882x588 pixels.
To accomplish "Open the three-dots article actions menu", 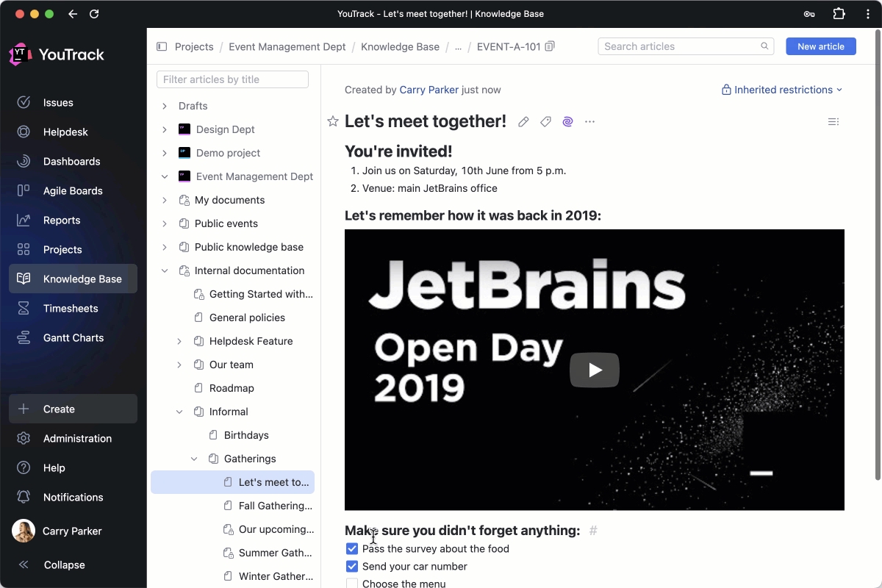I will [x=589, y=122].
